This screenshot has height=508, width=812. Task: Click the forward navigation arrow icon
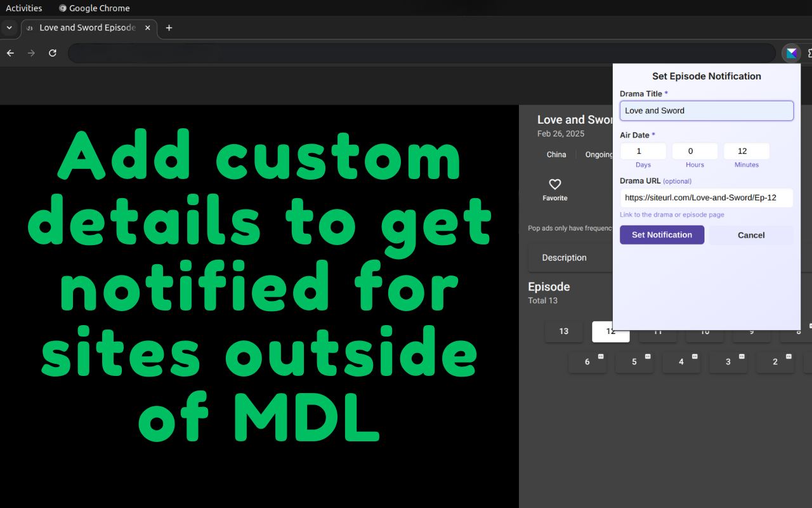pos(31,53)
